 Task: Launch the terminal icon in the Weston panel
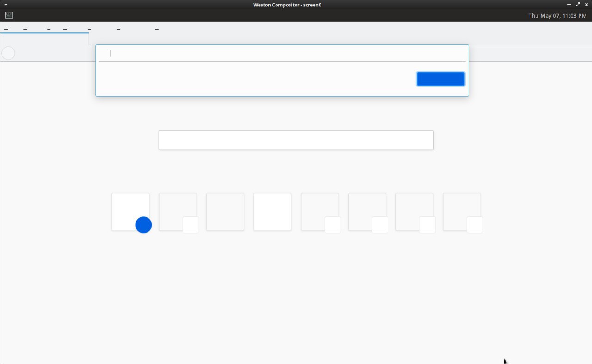[x=9, y=15]
